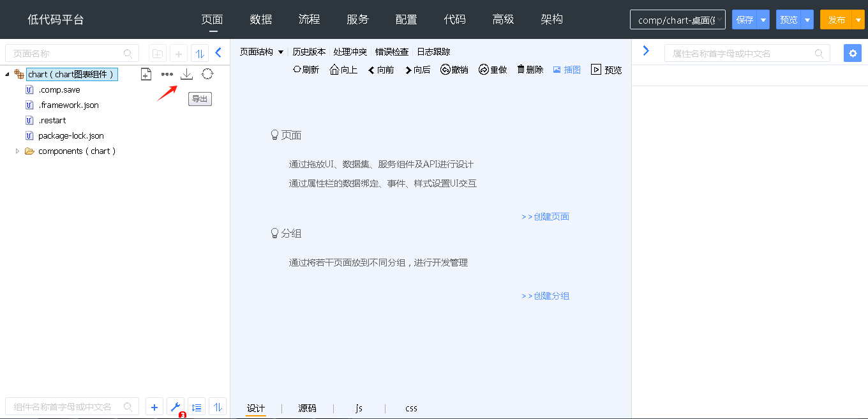This screenshot has height=419, width=868.
Task: Open the top bar 预览 dropdown arrow
Action: click(x=807, y=20)
